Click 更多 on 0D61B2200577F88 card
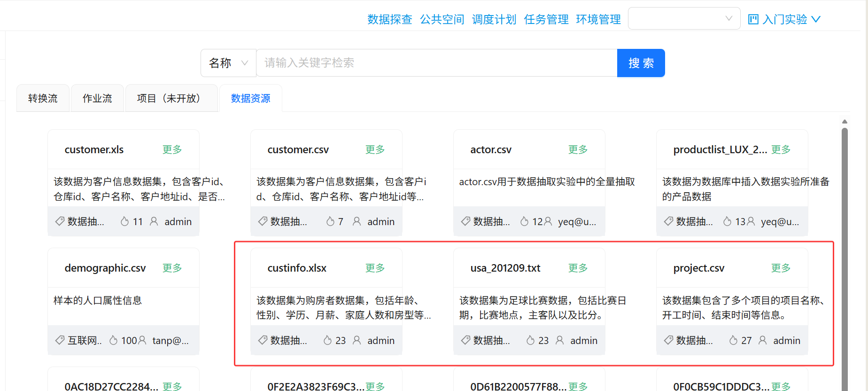This screenshot has width=868, height=391. click(578, 386)
